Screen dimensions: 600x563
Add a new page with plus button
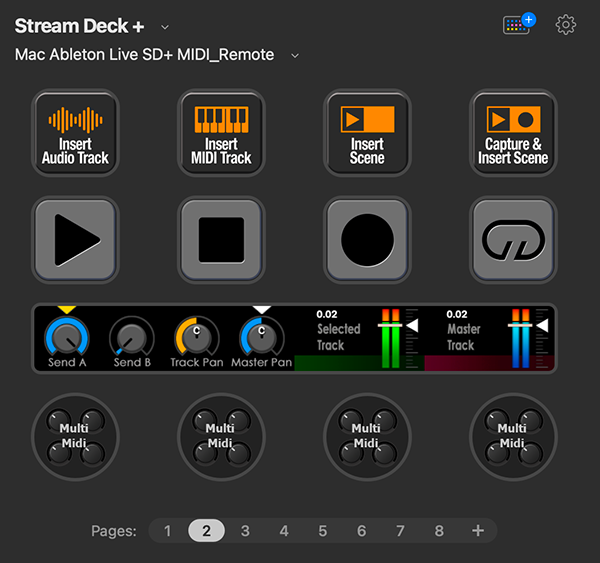[478, 531]
